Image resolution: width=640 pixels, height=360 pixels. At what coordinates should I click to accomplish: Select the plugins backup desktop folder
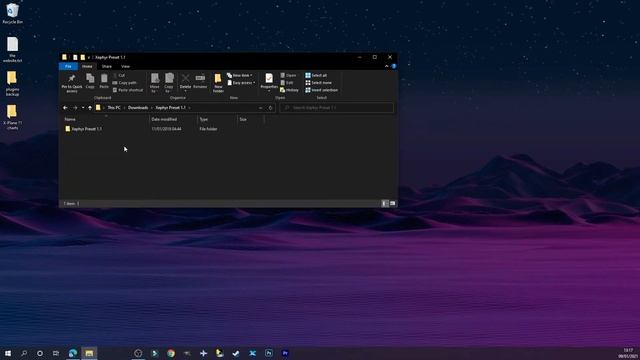tap(12, 84)
